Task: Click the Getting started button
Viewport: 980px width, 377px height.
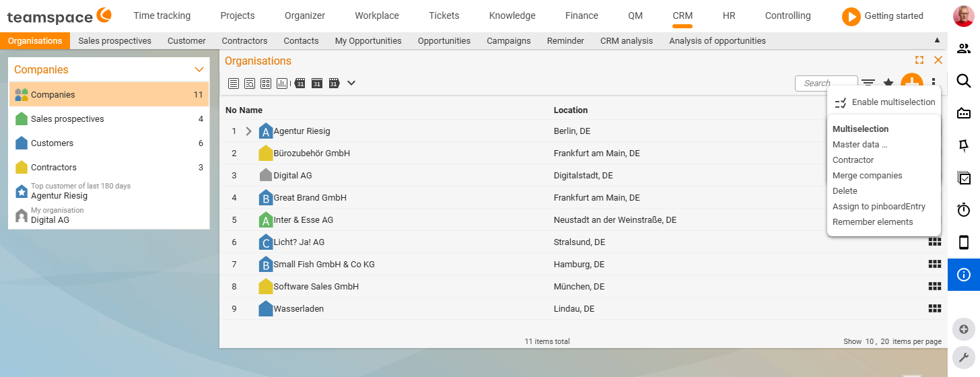Action: click(883, 16)
